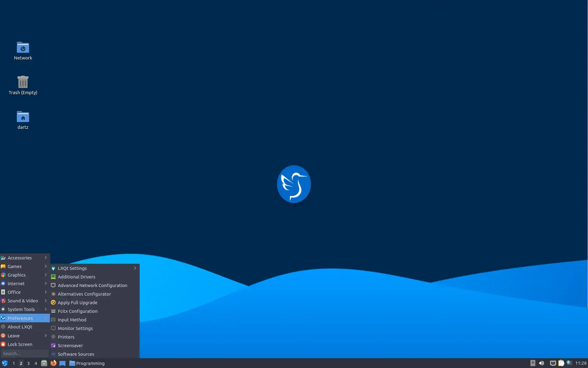
Task: Click the show desktop panel icon
Action: (x=62, y=363)
